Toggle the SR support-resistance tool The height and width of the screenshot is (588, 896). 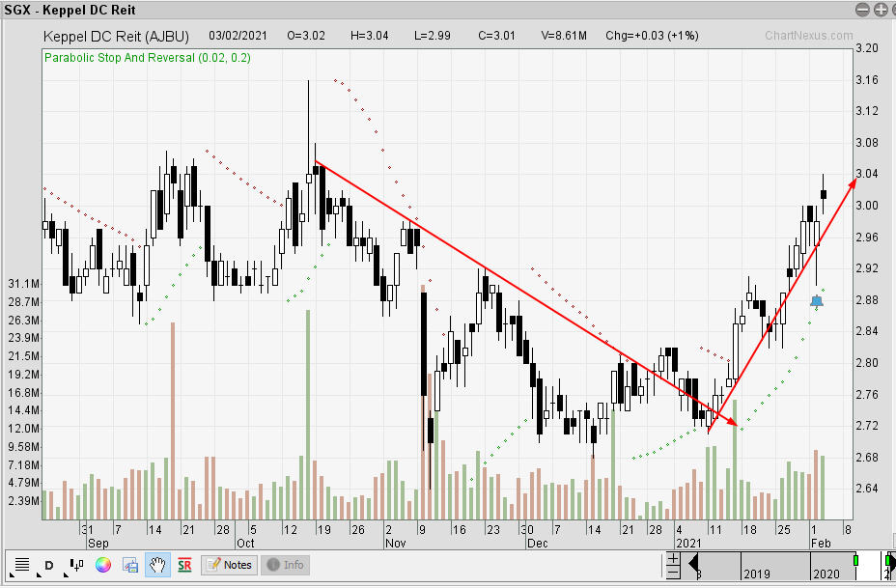click(183, 565)
